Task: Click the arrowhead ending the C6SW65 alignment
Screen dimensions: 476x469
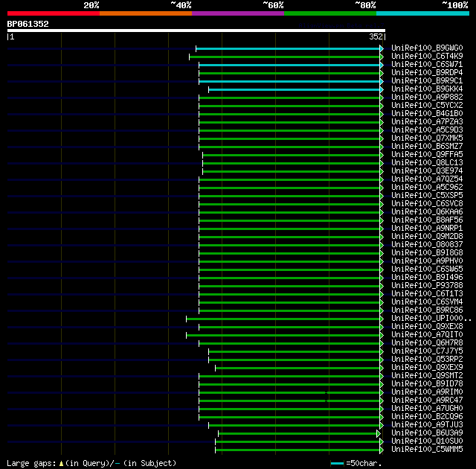Action: (x=382, y=269)
